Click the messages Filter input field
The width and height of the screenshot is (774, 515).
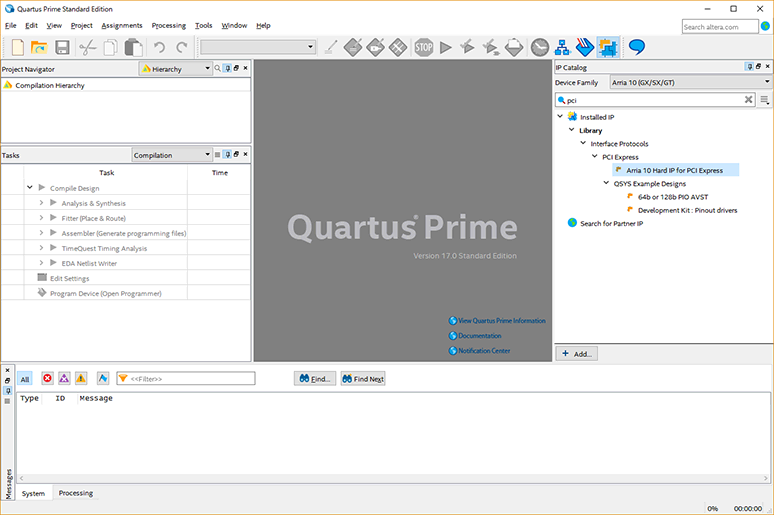coord(186,379)
